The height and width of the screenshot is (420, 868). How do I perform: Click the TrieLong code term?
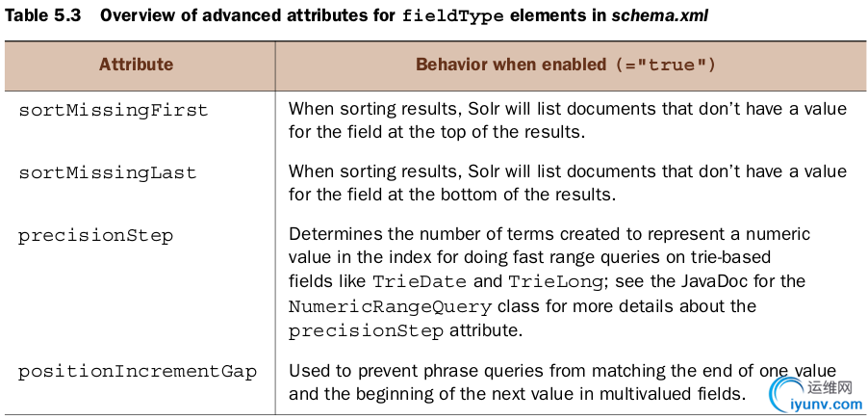[556, 281]
